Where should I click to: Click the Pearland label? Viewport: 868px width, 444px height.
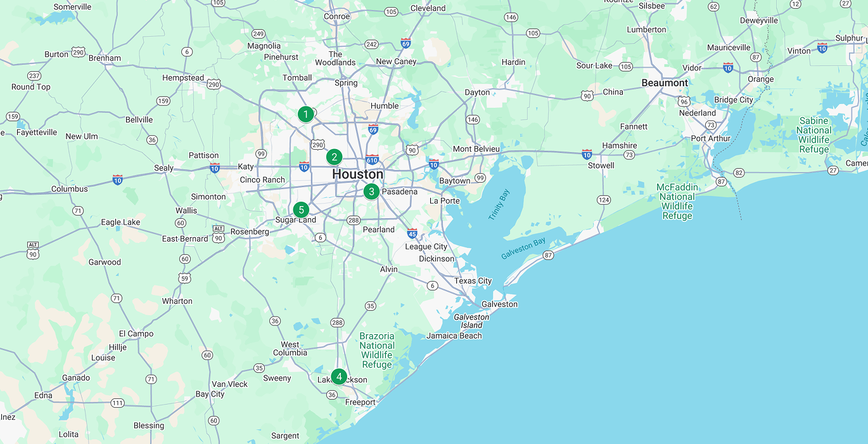tap(378, 230)
